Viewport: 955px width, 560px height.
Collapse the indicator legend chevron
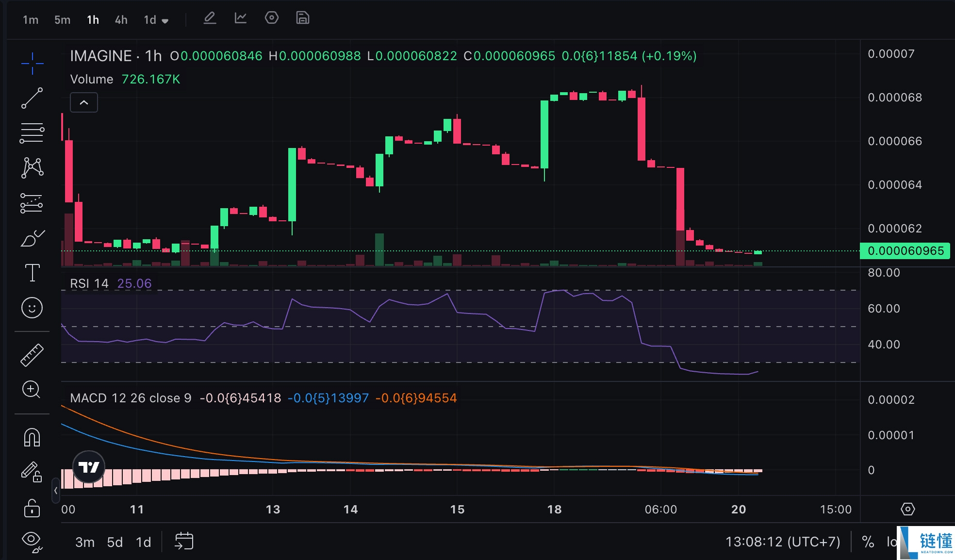point(84,102)
